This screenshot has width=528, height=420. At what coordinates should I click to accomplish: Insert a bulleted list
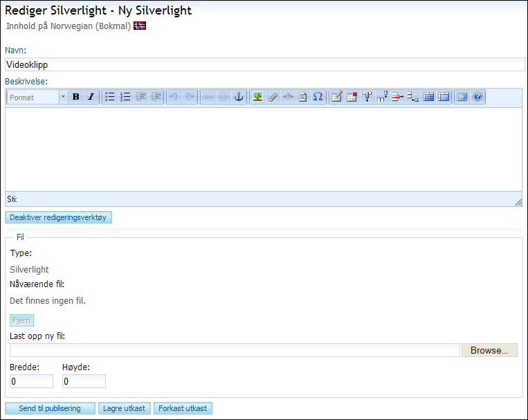pyautogui.click(x=110, y=97)
